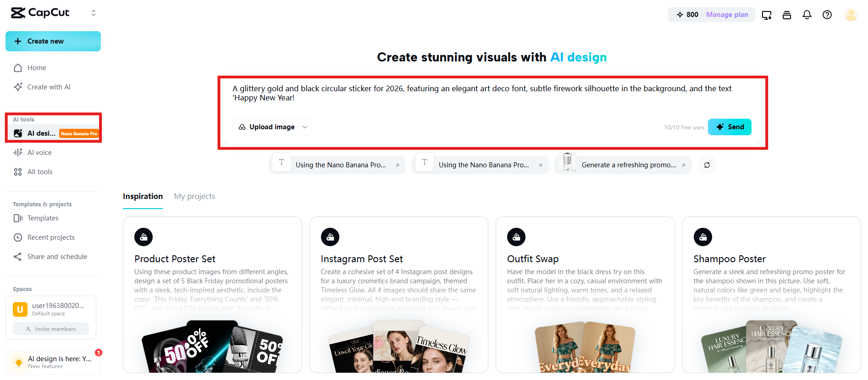Open the desktop download icon in header

tap(766, 15)
